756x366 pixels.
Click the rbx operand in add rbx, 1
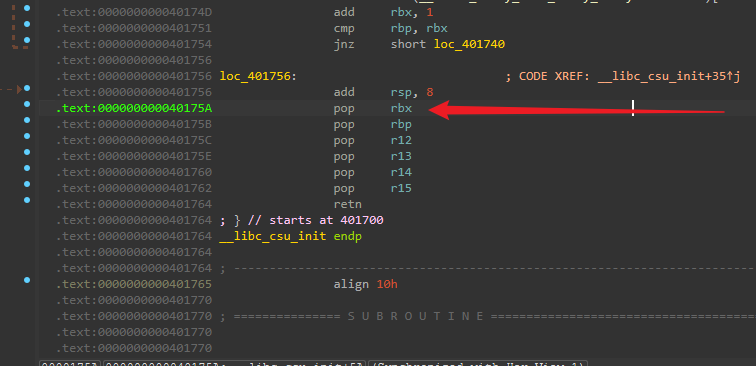coord(401,13)
